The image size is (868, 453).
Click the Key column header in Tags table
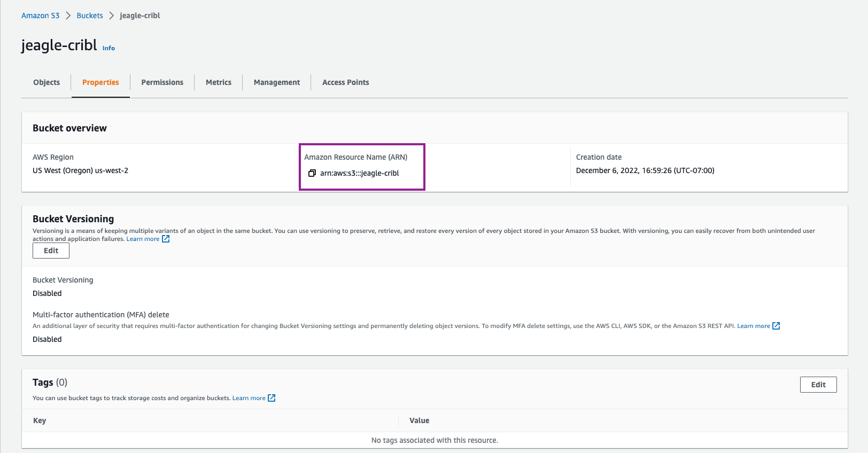[x=40, y=420]
